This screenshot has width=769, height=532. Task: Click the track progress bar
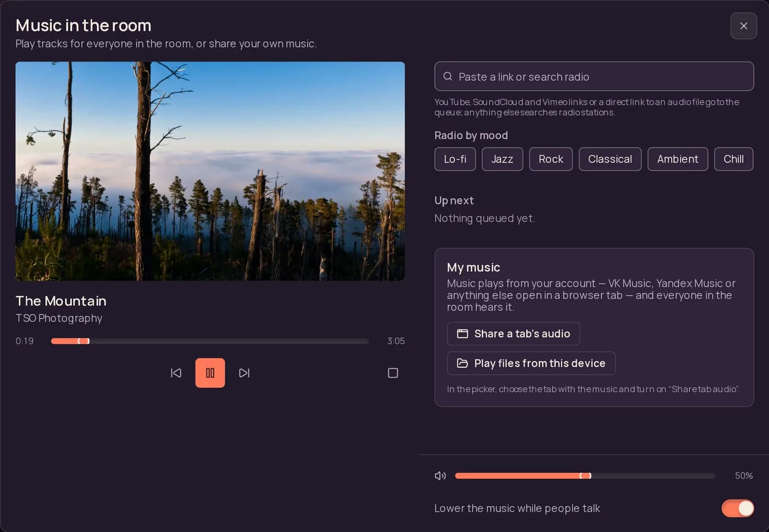[210, 341]
